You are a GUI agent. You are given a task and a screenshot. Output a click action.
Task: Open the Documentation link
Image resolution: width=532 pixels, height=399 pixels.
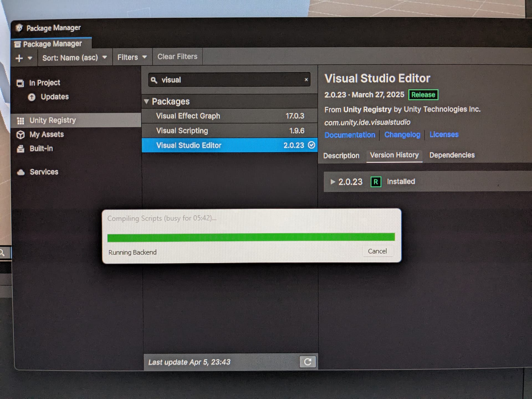[350, 135]
